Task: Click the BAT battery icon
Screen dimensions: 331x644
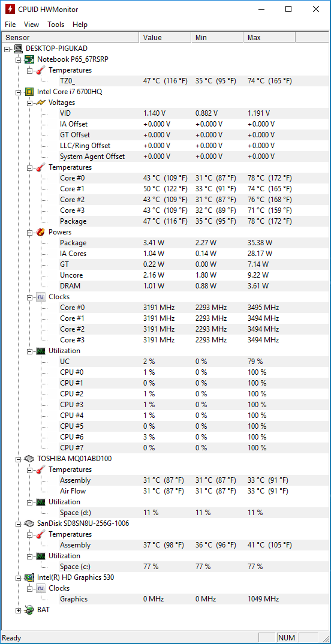Action: [x=29, y=610]
